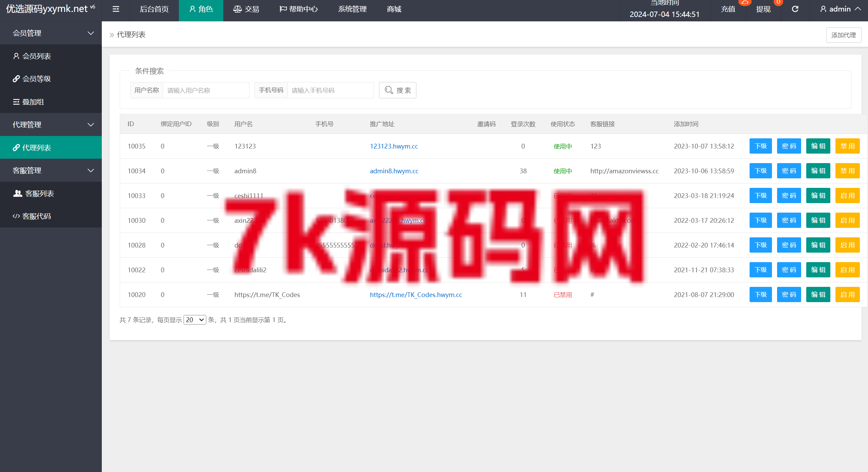Image resolution: width=868 pixels, height=472 pixels.
Task: Click 编辑 for agent 10034
Action: tap(818, 171)
